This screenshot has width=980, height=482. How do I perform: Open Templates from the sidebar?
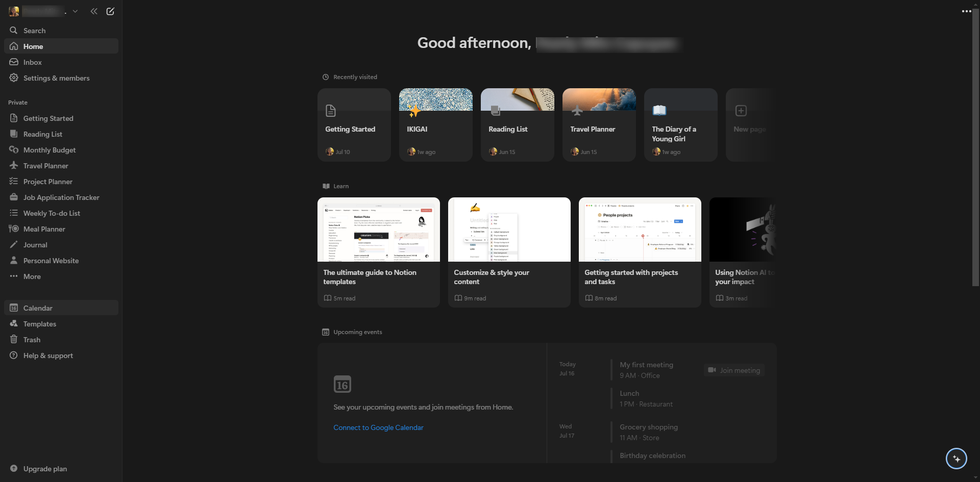(61, 324)
